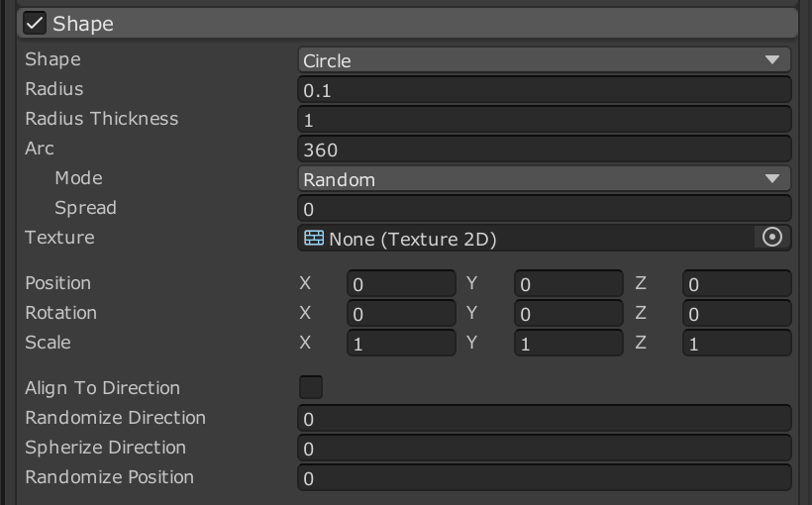Image resolution: width=812 pixels, height=505 pixels.
Task: Enable the Align To Direction checkbox
Action: pyautogui.click(x=311, y=387)
